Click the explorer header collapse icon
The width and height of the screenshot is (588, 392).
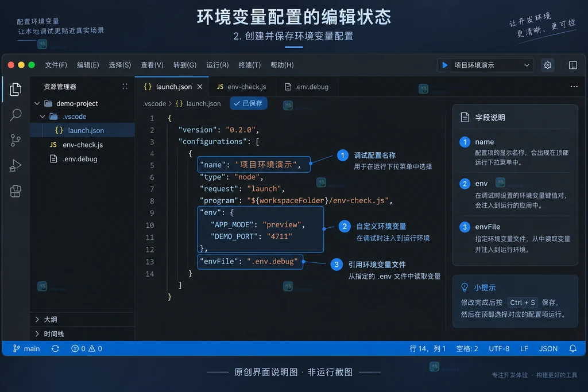point(125,87)
